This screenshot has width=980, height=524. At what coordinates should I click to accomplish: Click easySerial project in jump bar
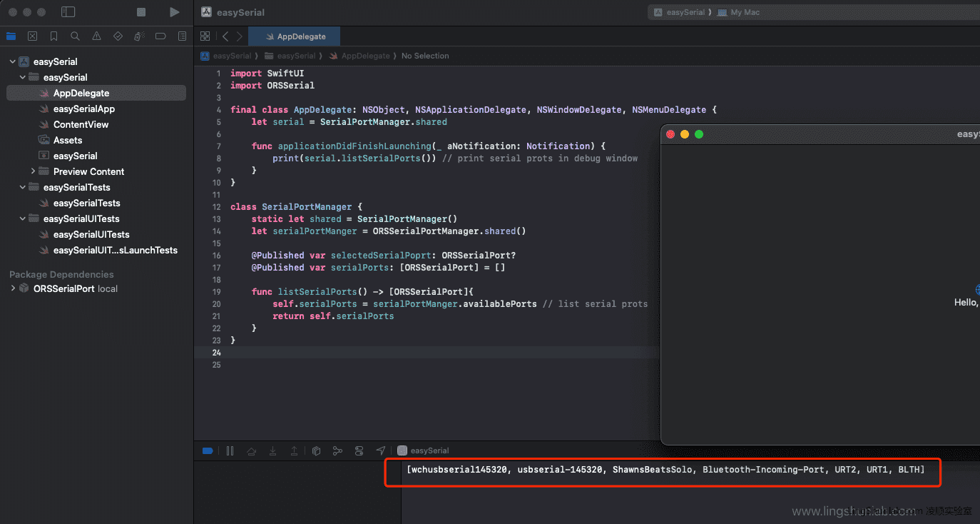(226, 56)
